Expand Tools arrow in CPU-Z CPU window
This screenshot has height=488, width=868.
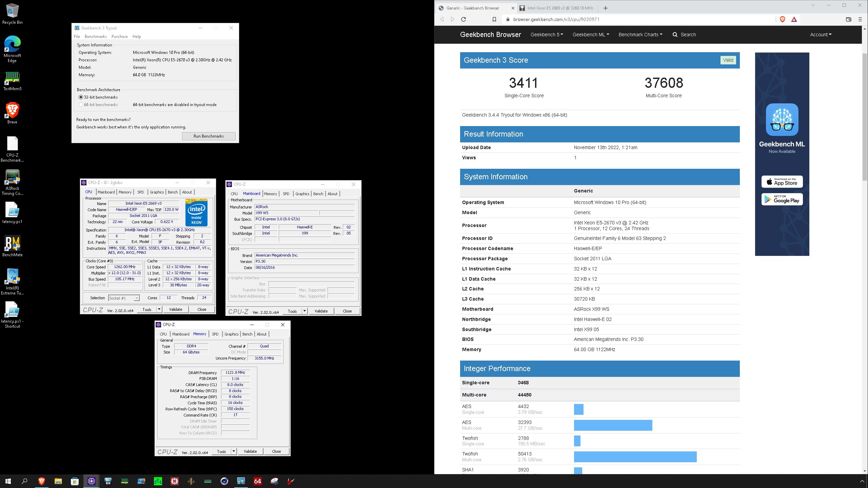coord(159,309)
